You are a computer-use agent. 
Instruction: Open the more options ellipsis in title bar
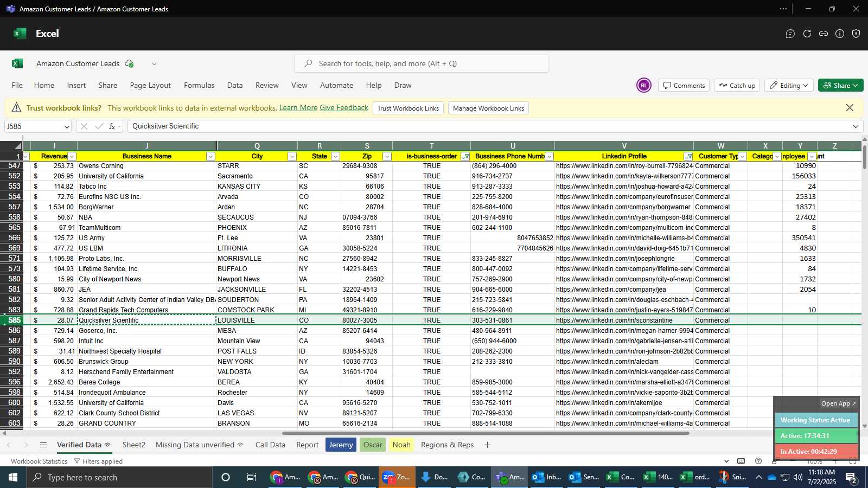pos(783,9)
